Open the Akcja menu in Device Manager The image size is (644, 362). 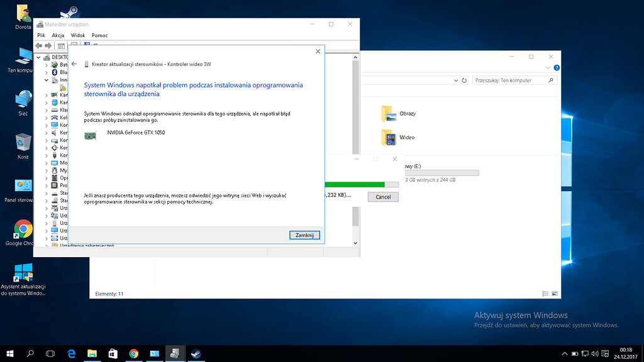pyautogui.click(x=58, y=35)
